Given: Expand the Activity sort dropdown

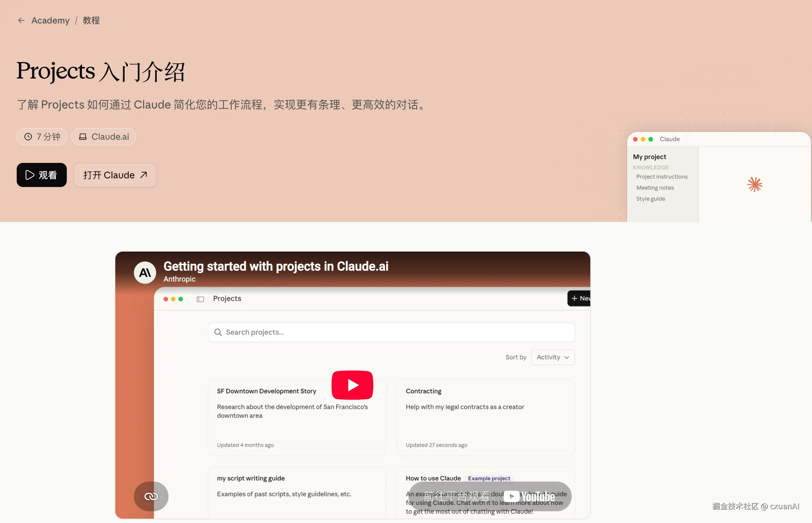Looking at the screenshot, I should pyautogui.click(x=553, y=357).
